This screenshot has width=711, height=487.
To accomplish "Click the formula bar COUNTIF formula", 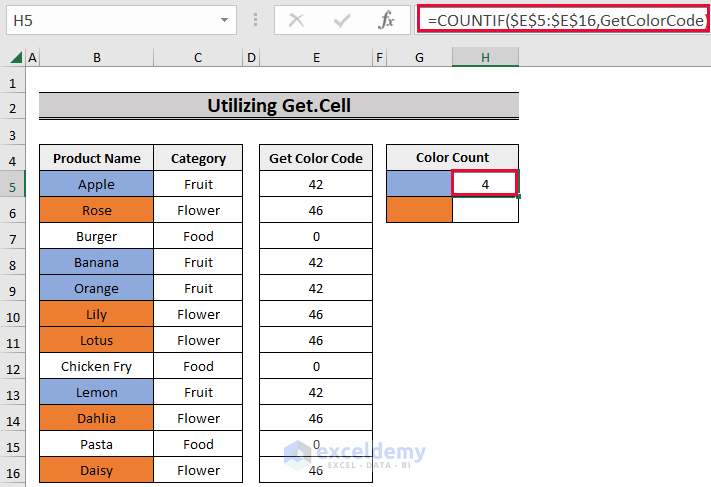I will [x=563, y=20].
